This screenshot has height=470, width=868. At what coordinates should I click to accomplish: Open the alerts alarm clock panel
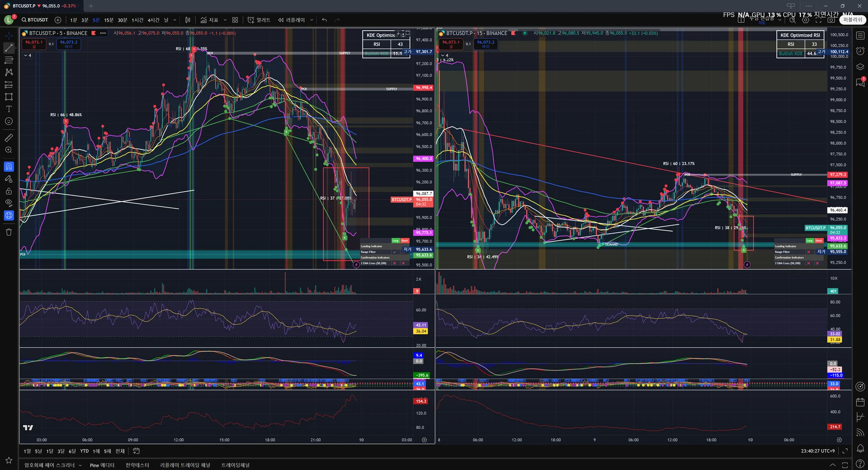(x=860, y=51)
